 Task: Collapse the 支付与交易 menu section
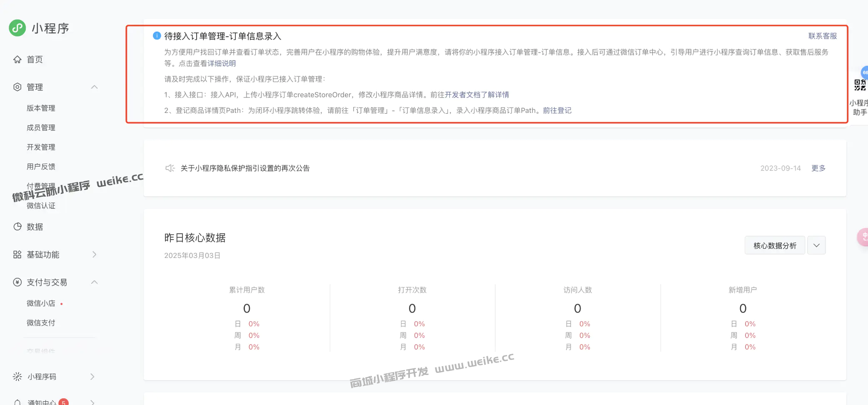(x=95, y=282)
